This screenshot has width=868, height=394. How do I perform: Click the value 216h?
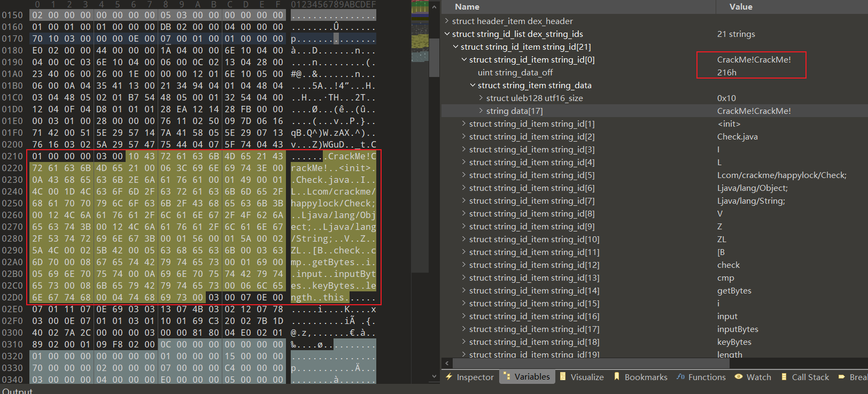(x=726, y=72)
